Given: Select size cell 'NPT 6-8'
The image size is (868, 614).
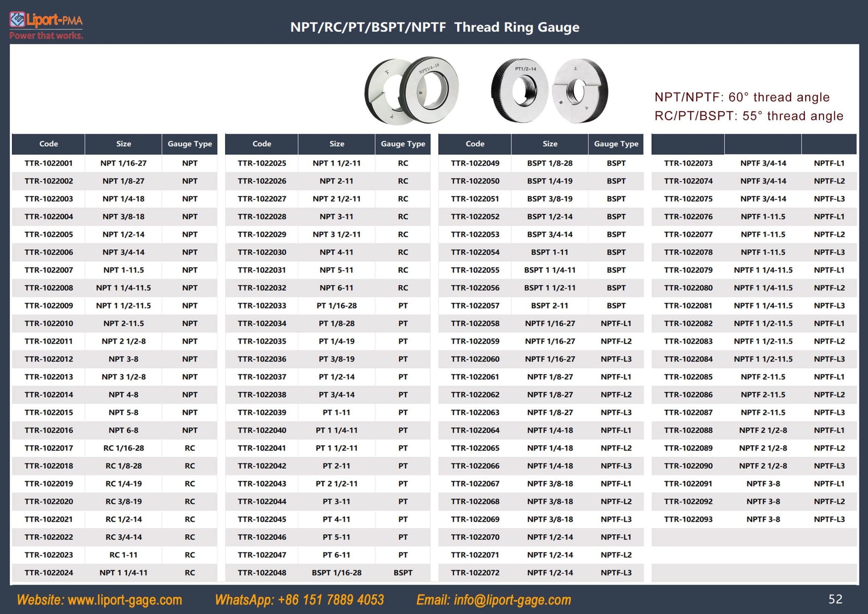Looking at the screenshot, I should tap(123, 430).
